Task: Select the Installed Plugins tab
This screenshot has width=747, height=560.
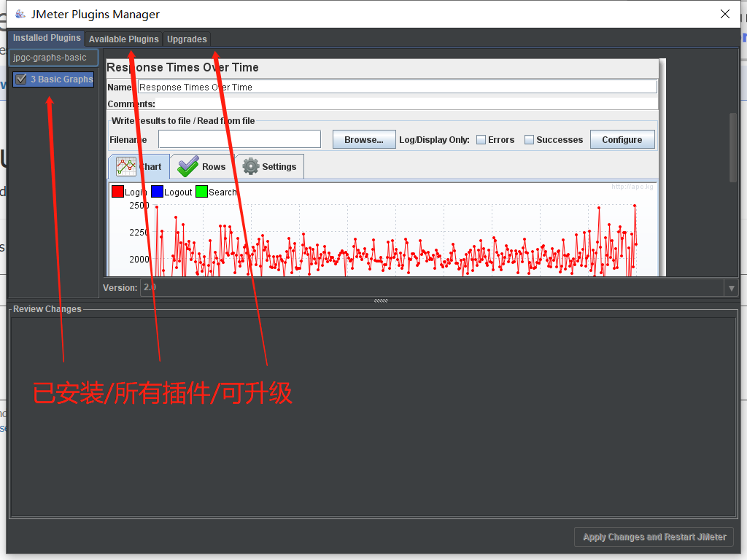Action: [46, 38]
